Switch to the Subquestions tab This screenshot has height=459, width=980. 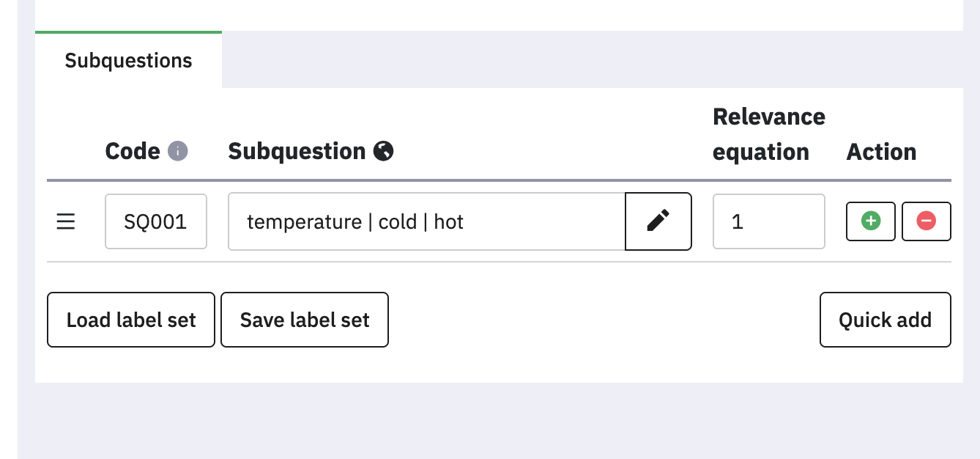tap(128, 60)
